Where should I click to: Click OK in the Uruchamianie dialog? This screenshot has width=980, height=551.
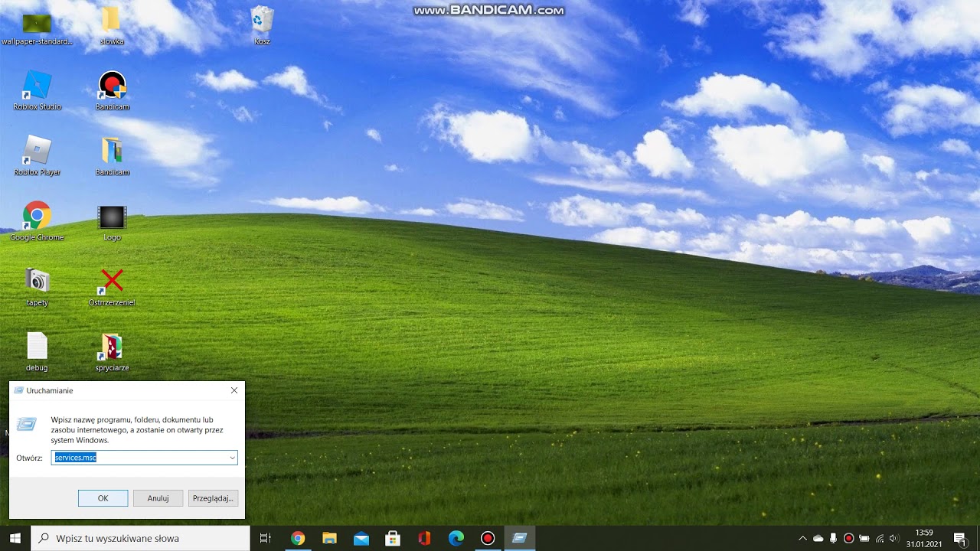tap(103, 498)
